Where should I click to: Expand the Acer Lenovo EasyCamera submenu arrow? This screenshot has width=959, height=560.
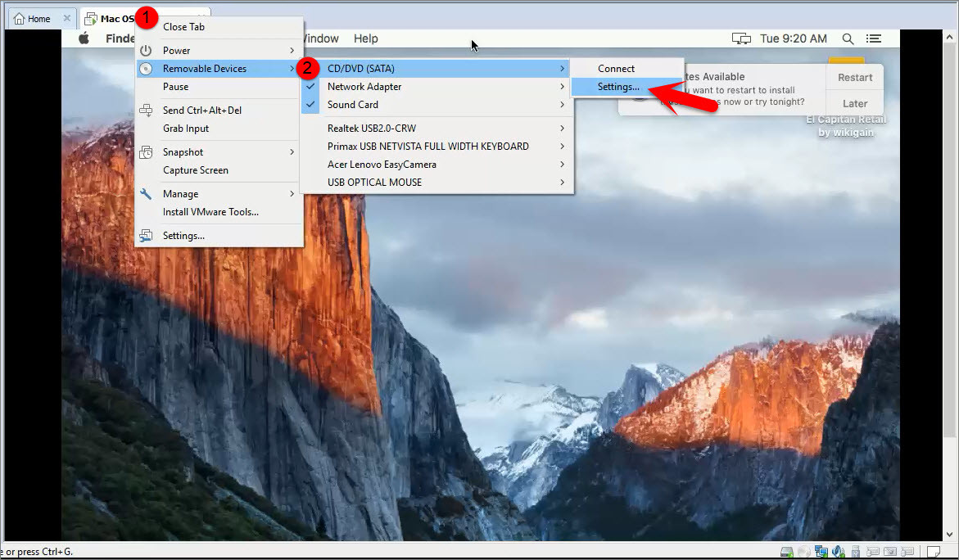point(562,165)
